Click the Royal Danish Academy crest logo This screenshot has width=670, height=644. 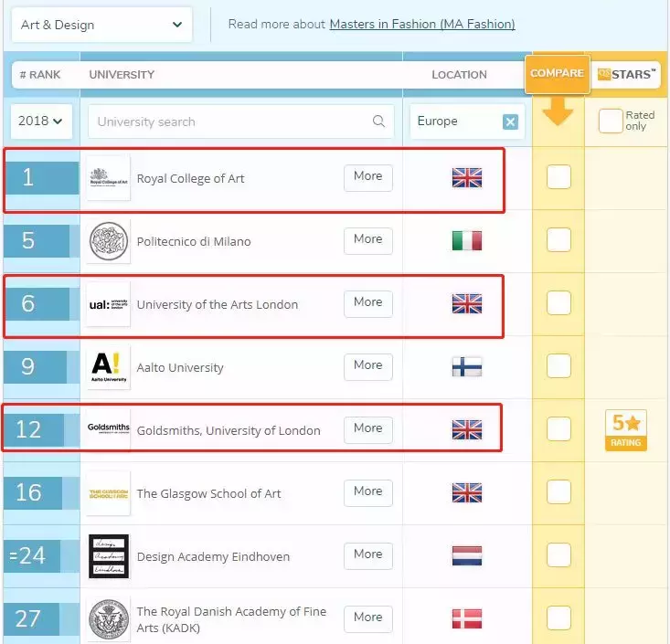109,619
